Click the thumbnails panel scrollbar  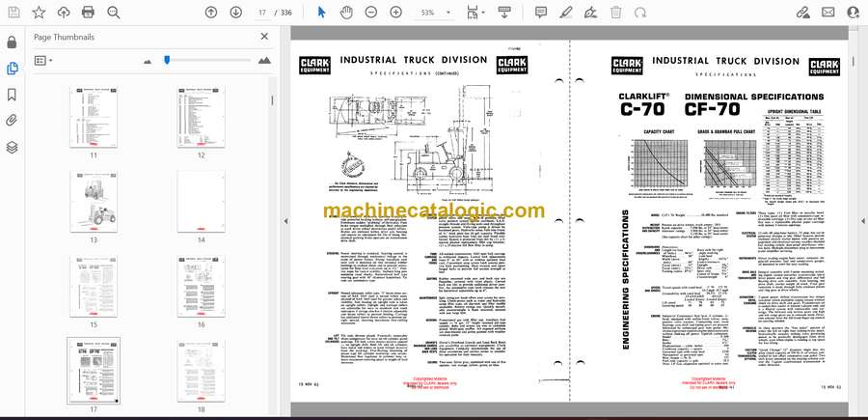272,99
